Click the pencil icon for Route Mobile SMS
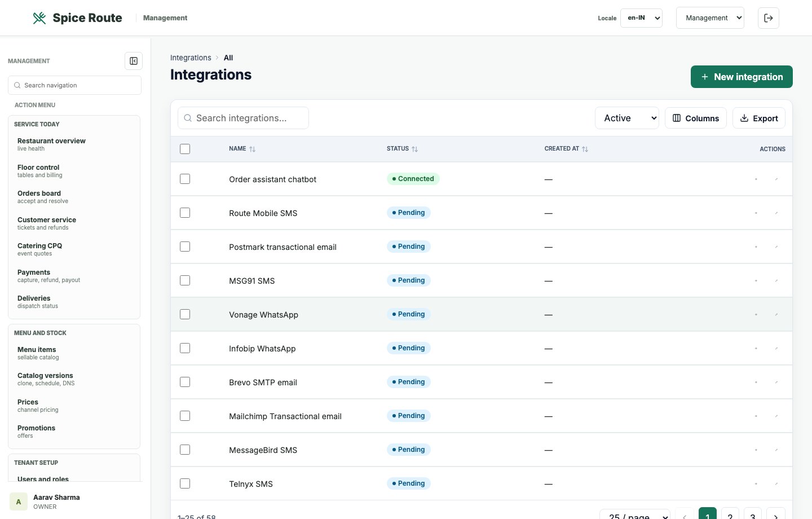This screenshot has width=812, height=519. pyautogui.click(x=776, y=213)
